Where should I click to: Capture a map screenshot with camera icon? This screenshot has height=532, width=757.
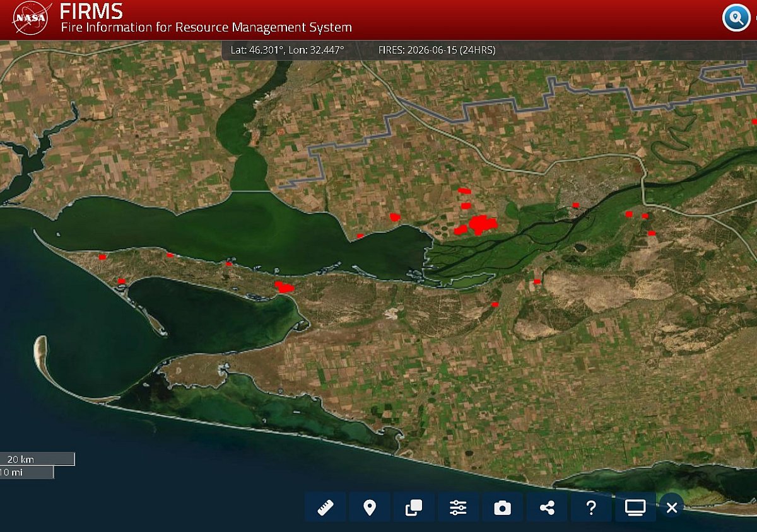(502, 507)
